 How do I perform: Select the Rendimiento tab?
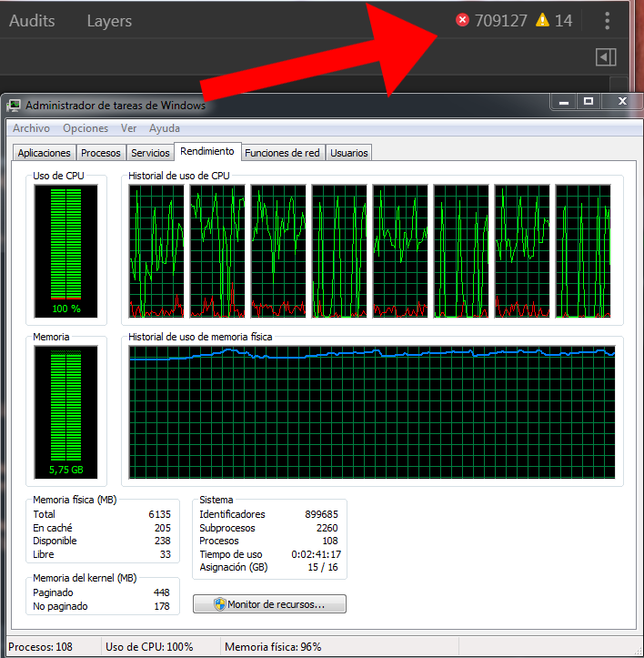pos(207,151)
